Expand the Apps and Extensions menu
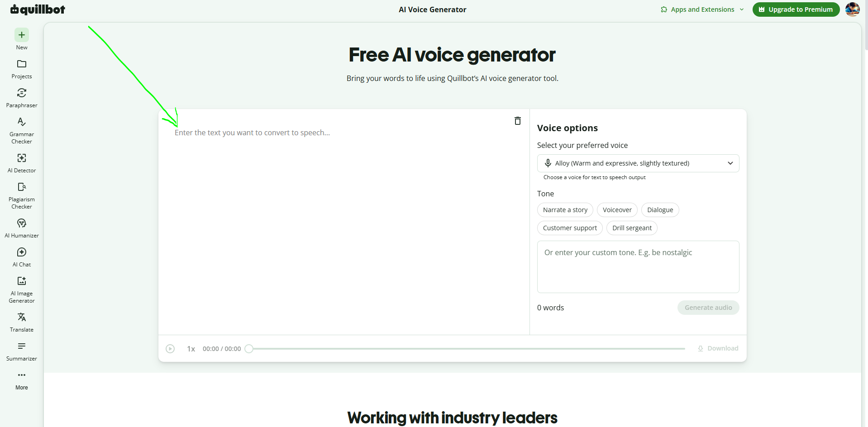 [702, 9]
